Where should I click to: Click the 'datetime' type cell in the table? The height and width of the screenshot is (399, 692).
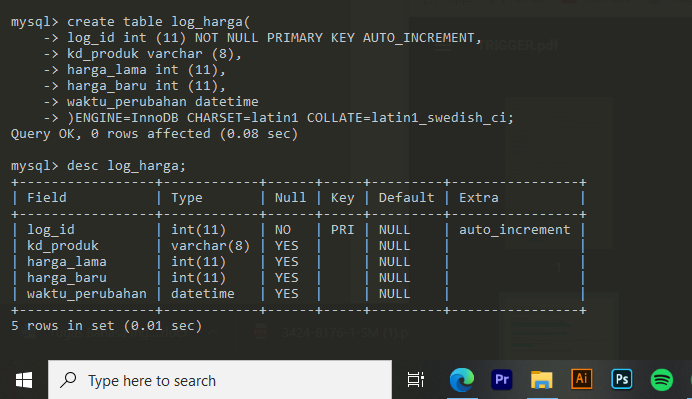coord(203,294)
